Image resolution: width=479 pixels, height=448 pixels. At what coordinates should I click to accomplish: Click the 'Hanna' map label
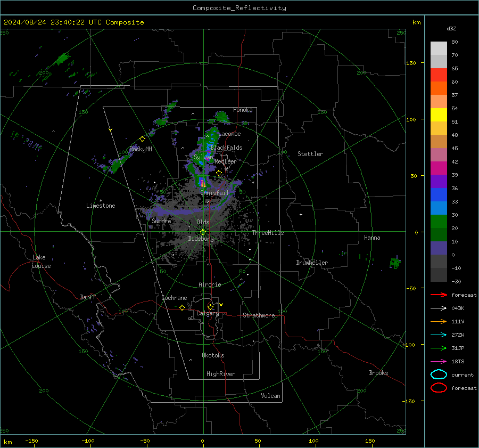tap(372, 238)
